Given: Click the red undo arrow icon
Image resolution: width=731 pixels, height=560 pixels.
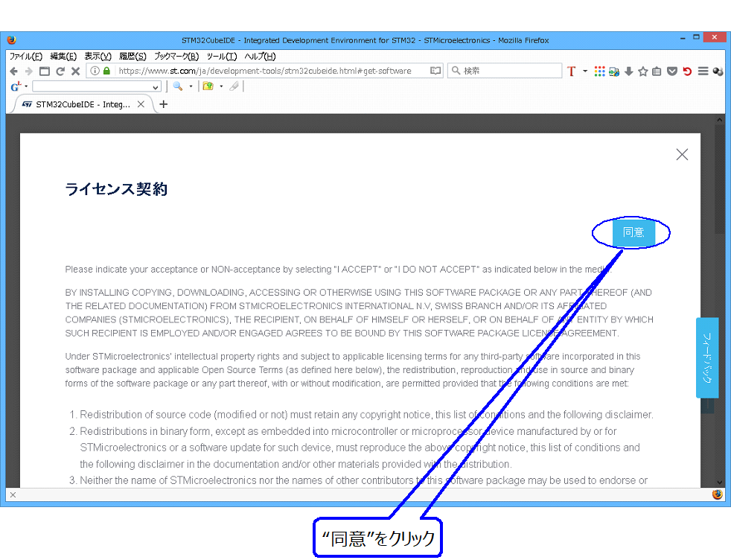Looking at the screenshot, I should click(686, 71).
